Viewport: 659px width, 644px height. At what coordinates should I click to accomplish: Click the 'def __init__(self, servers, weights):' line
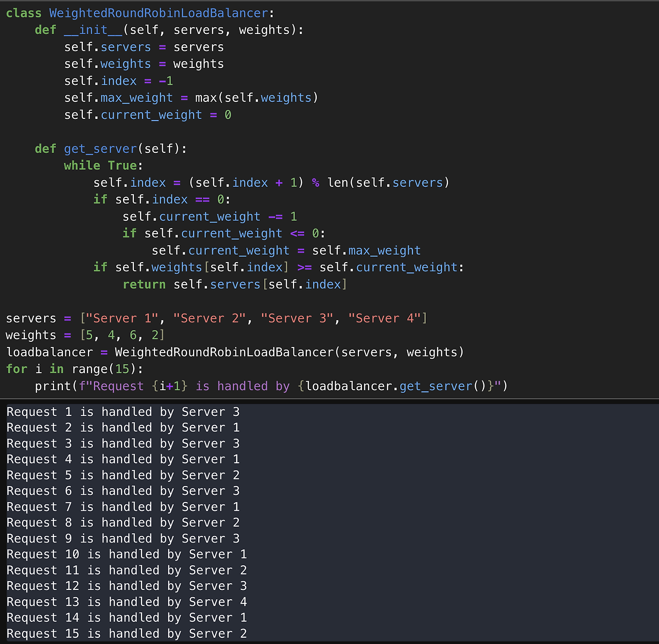click(169, 30)
